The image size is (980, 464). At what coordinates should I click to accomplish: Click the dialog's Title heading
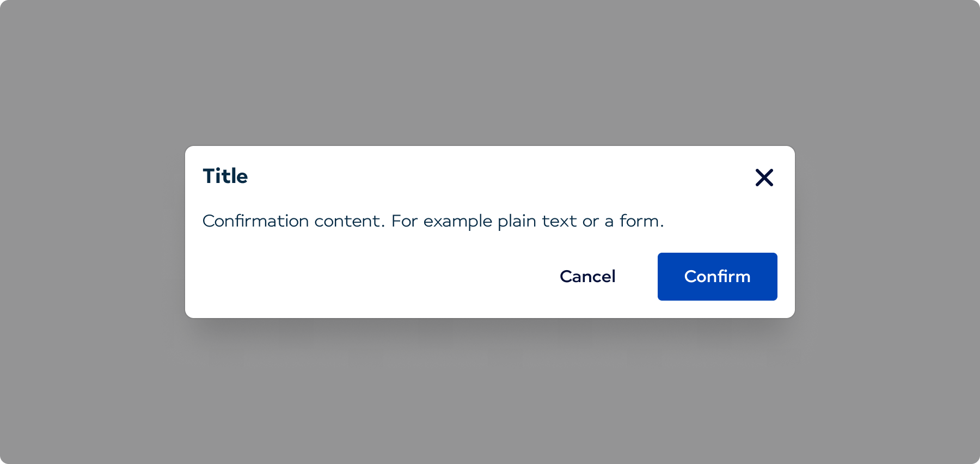tap(225, 176)
